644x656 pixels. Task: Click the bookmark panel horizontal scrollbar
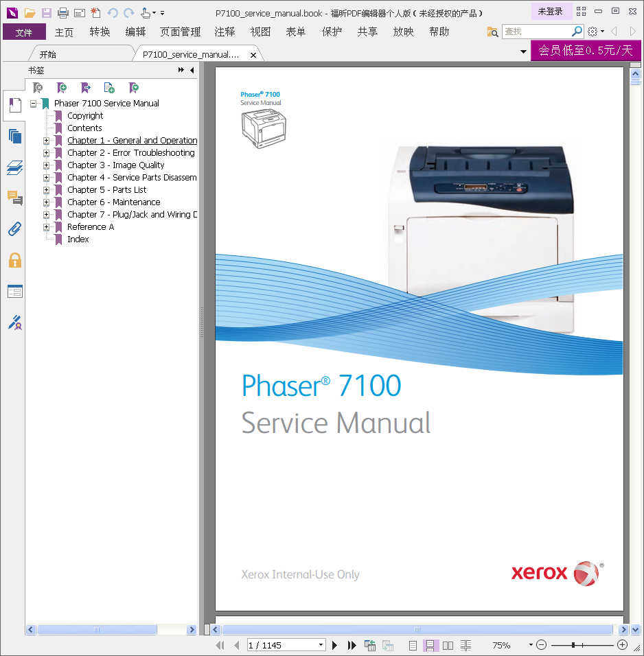[x=97, y=629]
